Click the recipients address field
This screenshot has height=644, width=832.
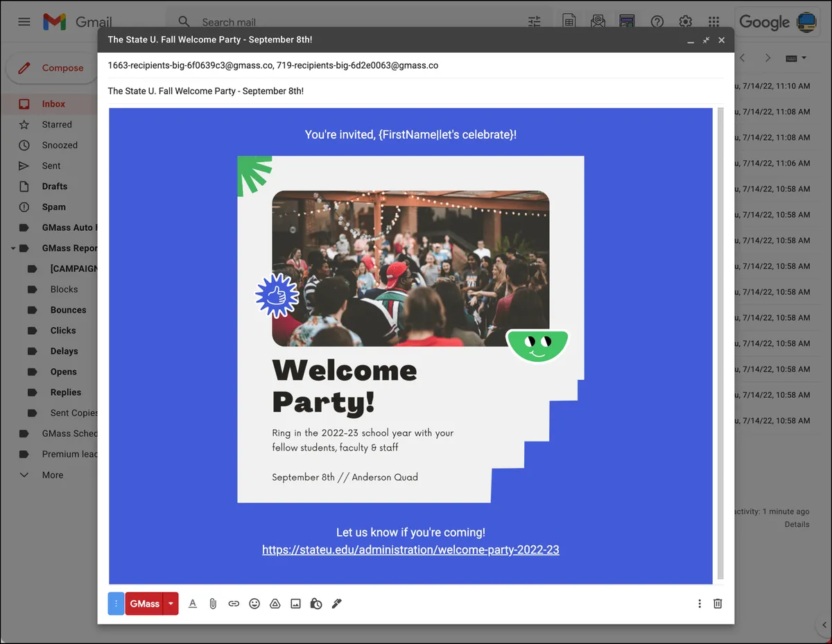(415, 66)
